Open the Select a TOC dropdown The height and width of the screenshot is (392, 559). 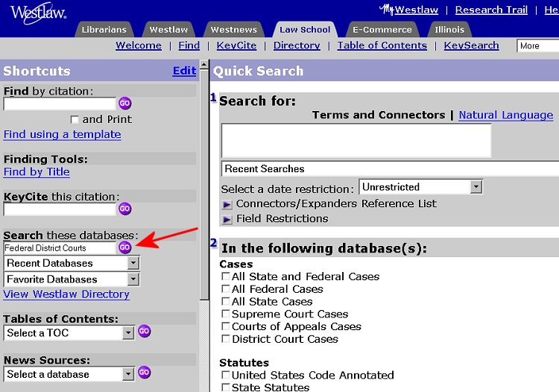tap(69, 333)
